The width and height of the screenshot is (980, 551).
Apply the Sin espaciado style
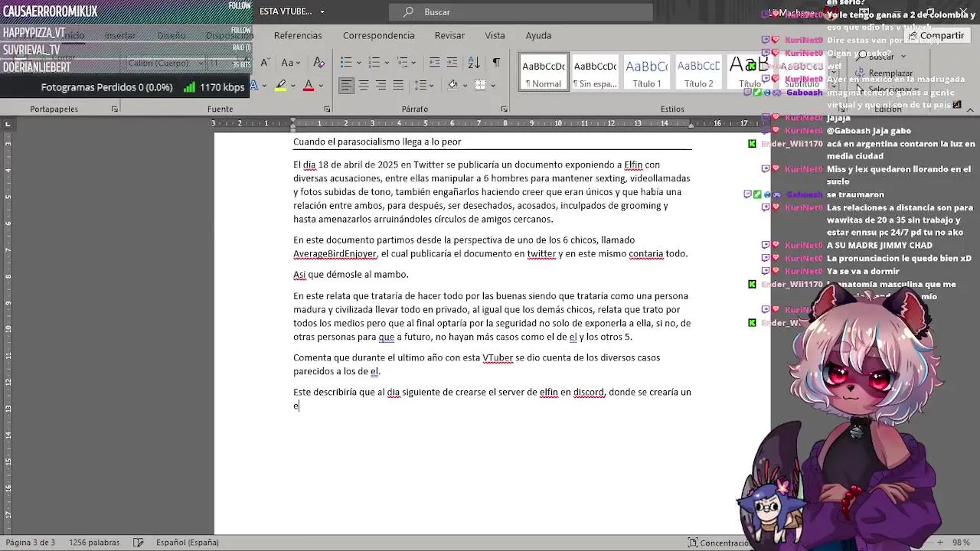[595, 73]
